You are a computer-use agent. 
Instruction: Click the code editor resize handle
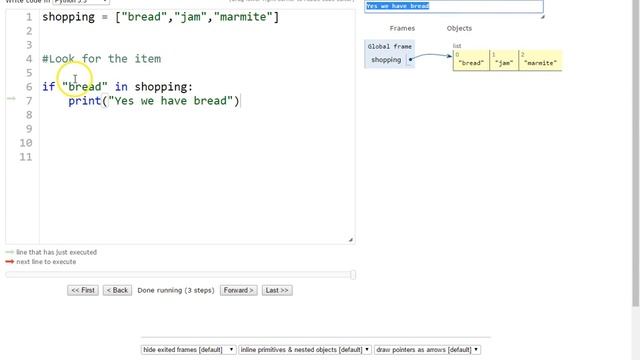coord(351,240)
